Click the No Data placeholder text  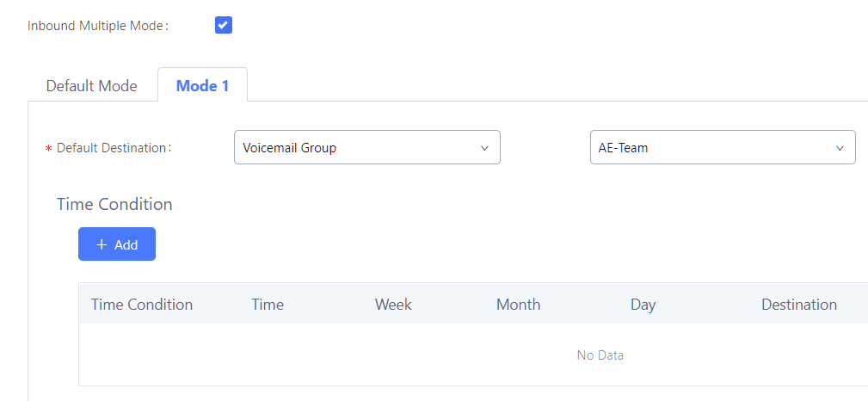coord(600,355)
